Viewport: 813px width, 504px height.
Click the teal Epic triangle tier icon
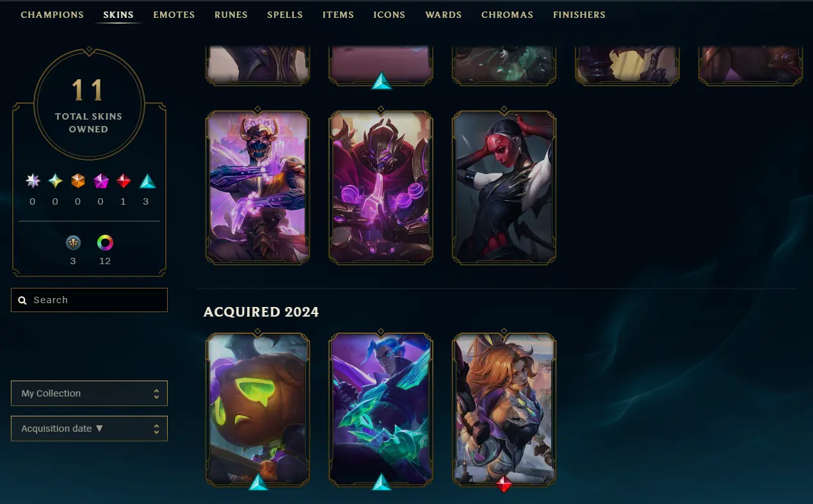147,181
